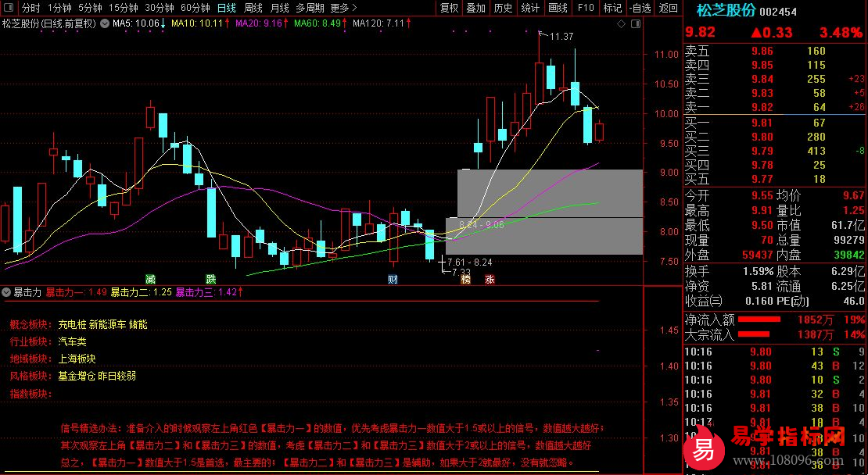868x475 pixels.
Task: Select the 5分钟 period tab
Action: tap(90, 8)
